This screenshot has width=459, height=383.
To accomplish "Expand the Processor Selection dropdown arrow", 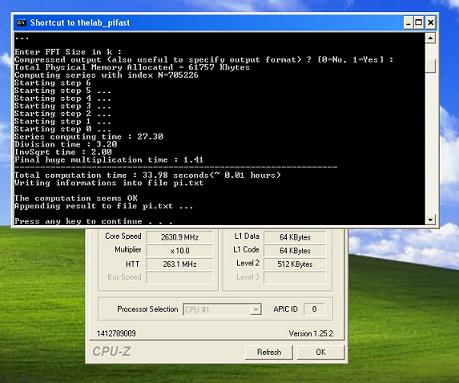I will (255, 310).
